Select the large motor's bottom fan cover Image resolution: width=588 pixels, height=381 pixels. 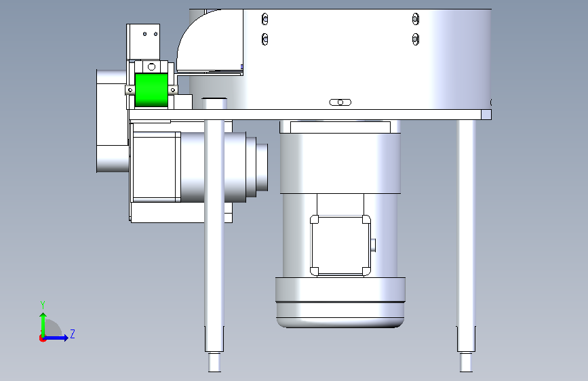[x=340, y=302]
